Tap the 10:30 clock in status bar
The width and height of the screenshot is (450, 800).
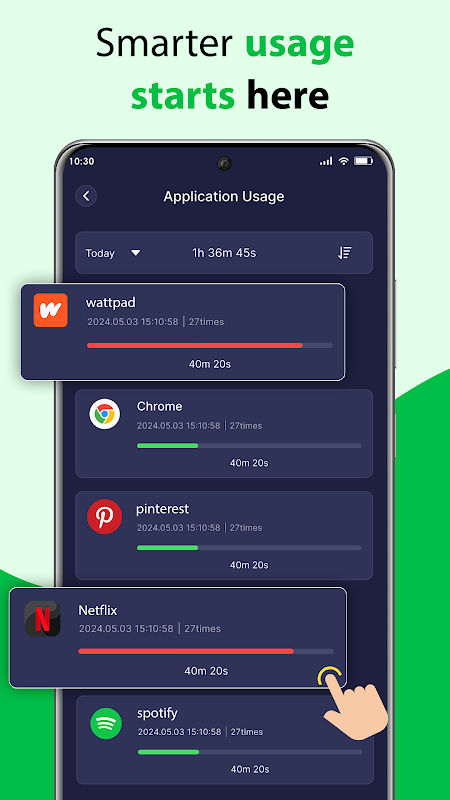(x=82, y=161)
